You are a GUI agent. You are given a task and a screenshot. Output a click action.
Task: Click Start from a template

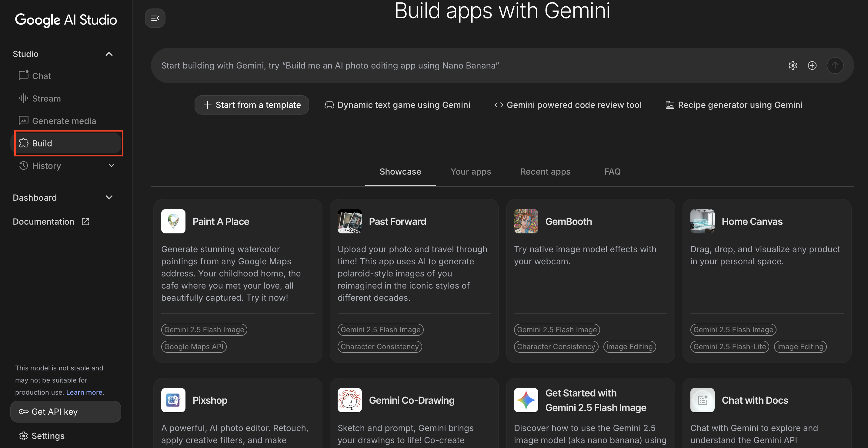tap(252, 105)
